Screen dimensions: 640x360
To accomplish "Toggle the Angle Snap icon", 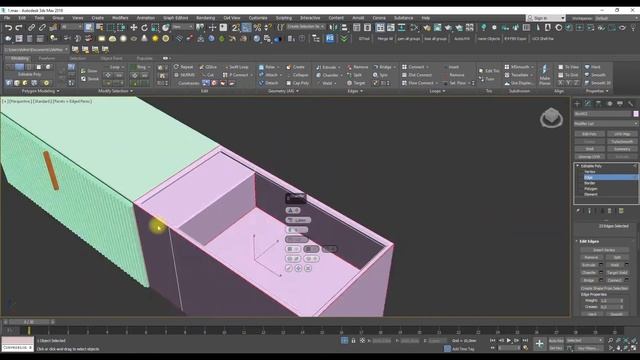I will 247,28.
